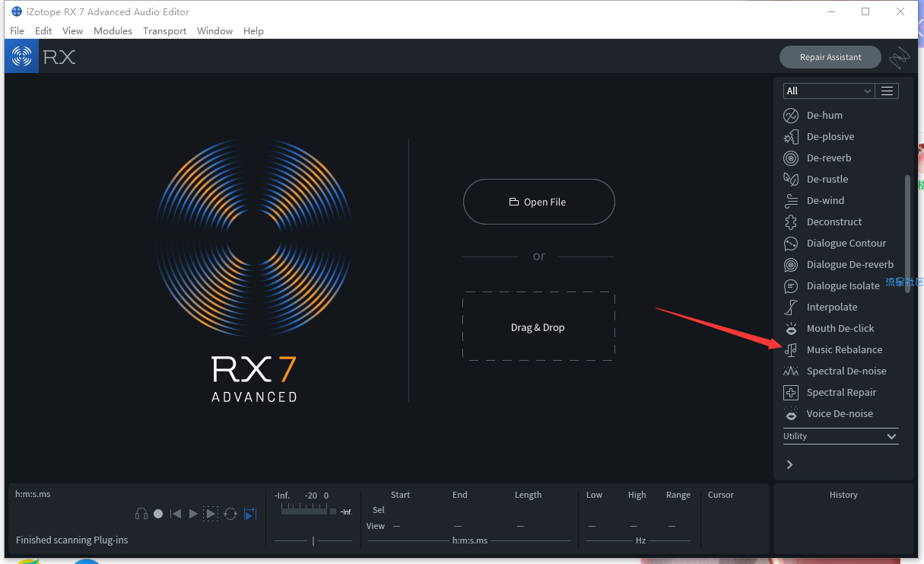Click the level meter bar

tap(304, 511)
